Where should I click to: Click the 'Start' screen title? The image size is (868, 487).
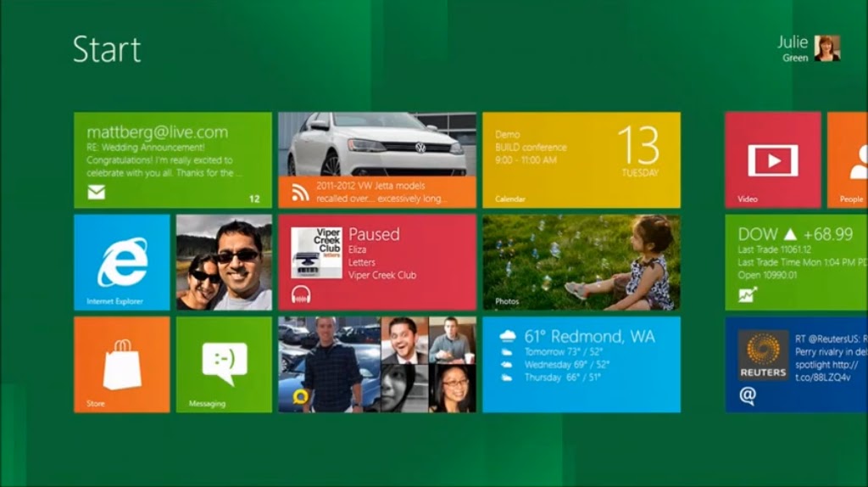point(107,48)
